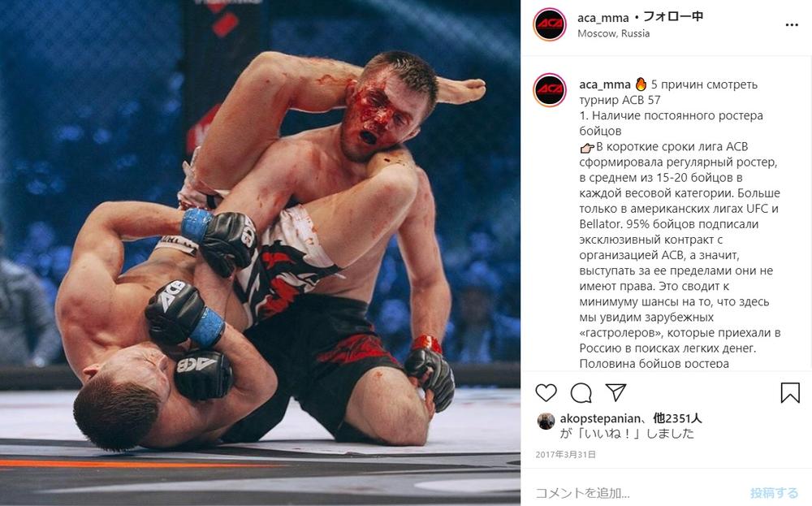The width and height of the screenshot is (812, 506).
Task: Open comments via the speech bubble icon
Action: click(x=581, y=392)
